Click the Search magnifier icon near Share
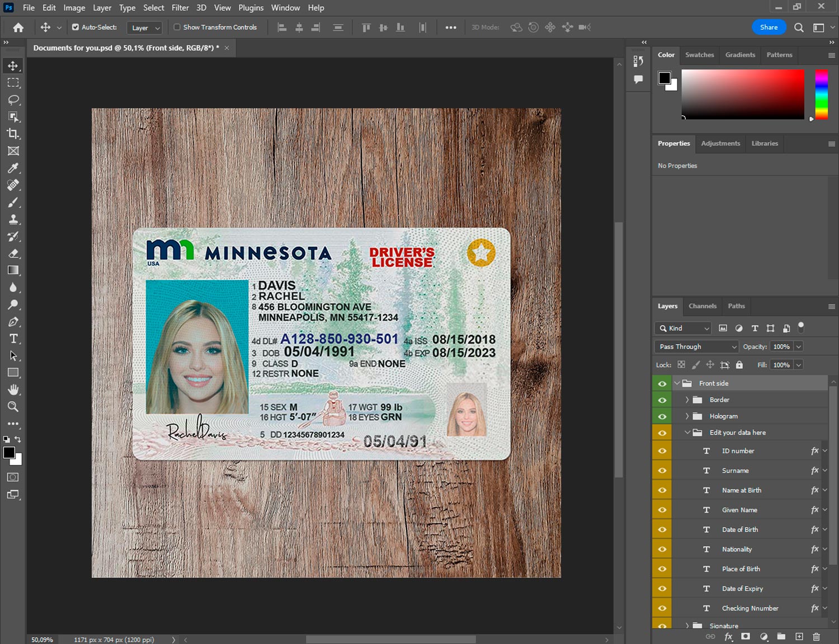This screenshot has height=644, width=839. click(x=799, y=27)
